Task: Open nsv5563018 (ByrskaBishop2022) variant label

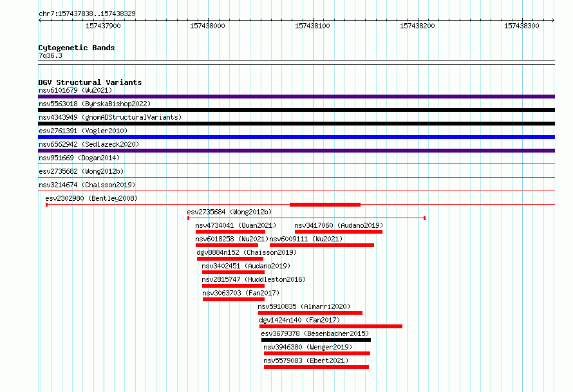Action: (95, 104)
